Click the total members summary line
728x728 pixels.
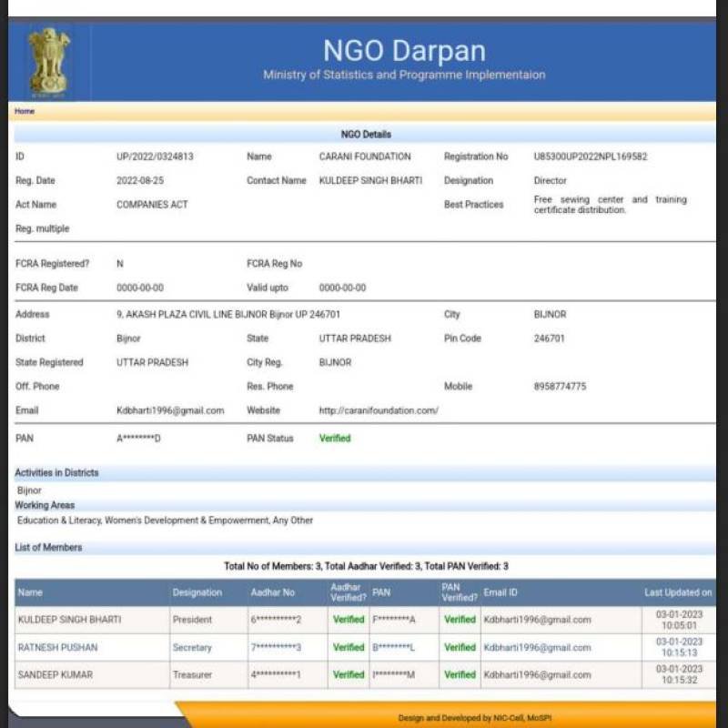pyautogui.click(x=366, y=566)
